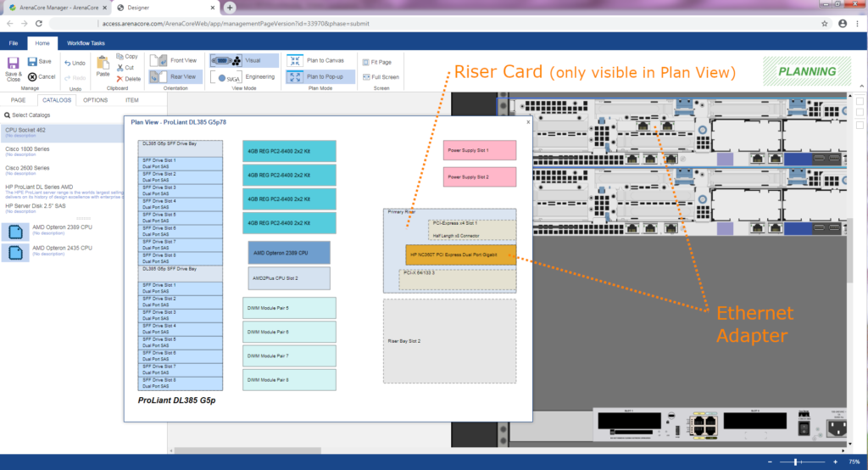
Task: Open the File menu
Action: [x=14, y=42]
